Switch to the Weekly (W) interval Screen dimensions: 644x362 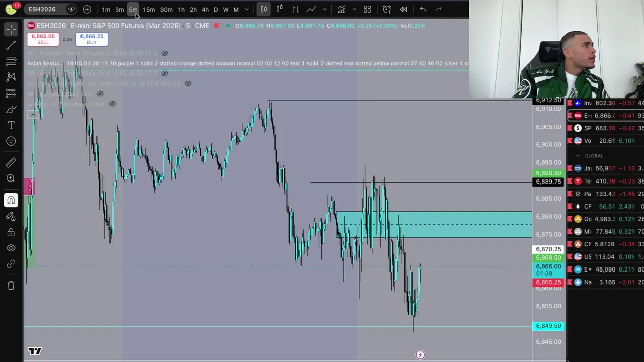[226, 9]
